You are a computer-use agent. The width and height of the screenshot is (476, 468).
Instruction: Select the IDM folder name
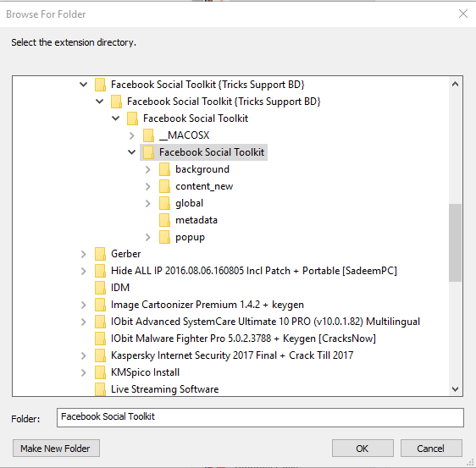(x=120, y=288)
